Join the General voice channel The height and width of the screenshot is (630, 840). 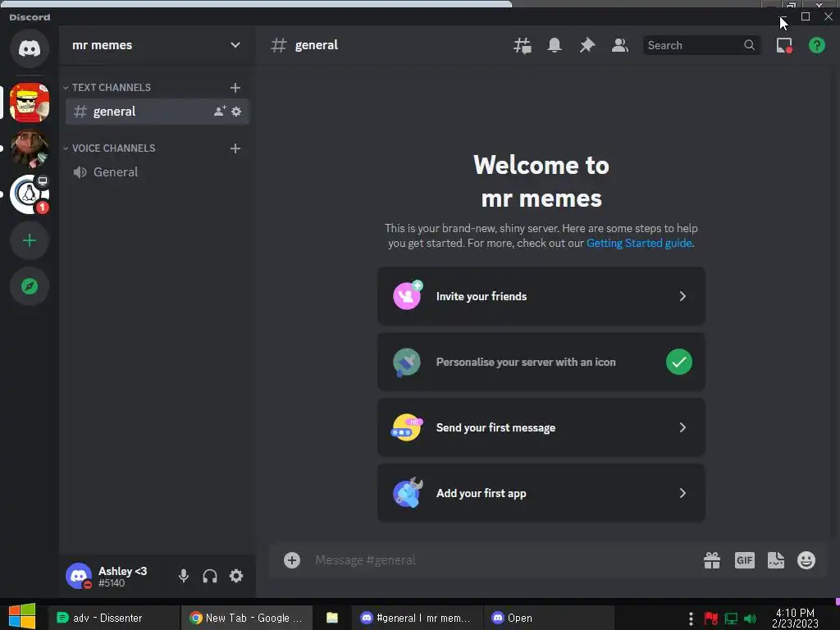point(157,172)
